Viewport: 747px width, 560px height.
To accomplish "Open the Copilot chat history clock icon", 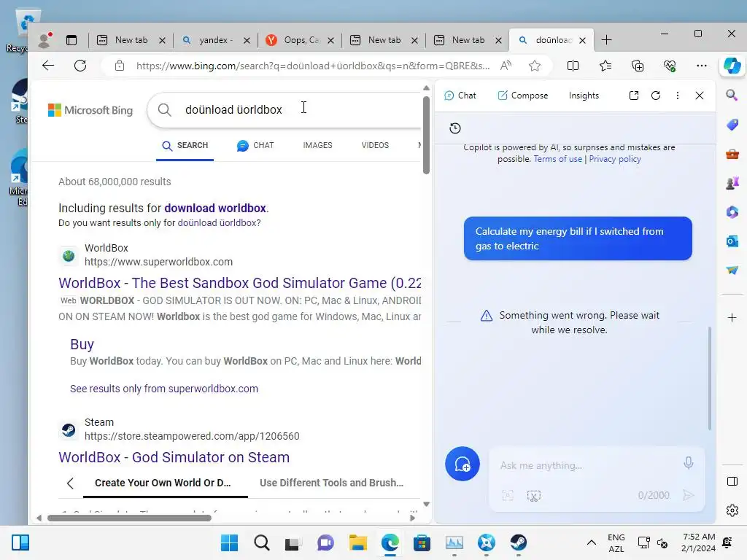I will 455,128.
